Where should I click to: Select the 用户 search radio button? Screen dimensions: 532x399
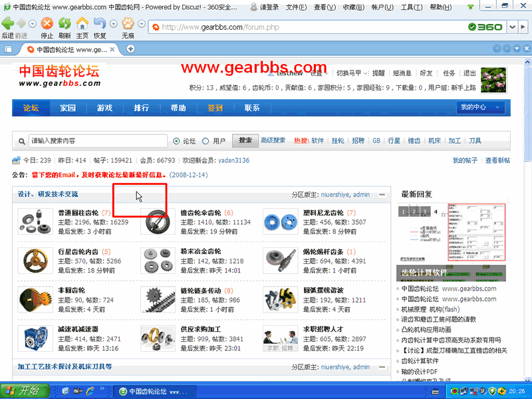[205, 141]
